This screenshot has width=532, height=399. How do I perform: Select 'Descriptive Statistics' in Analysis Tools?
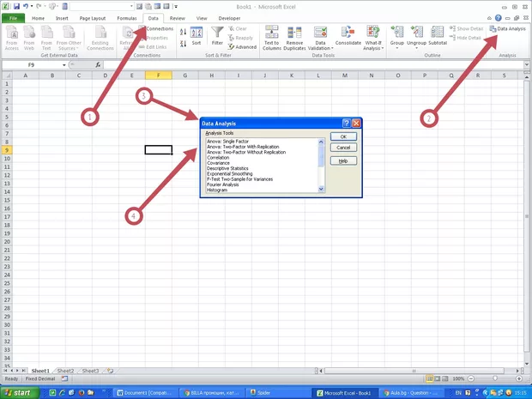tap(227, 168)
